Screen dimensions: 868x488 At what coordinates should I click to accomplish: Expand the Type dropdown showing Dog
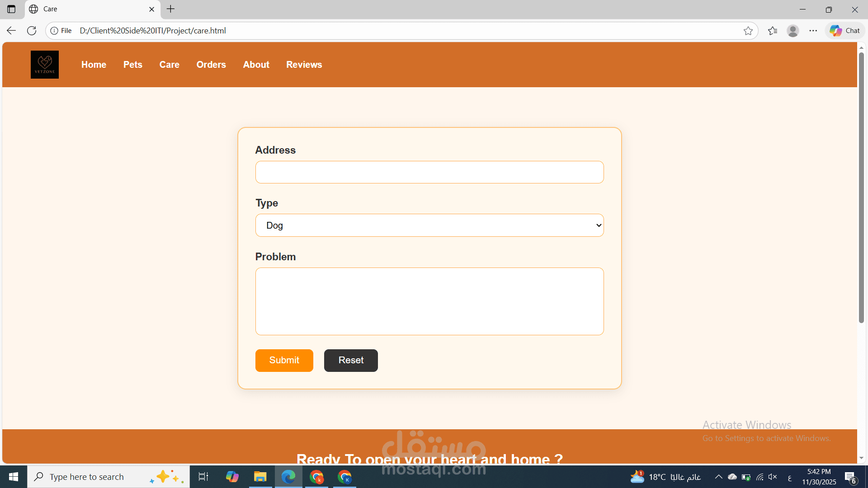429,225
